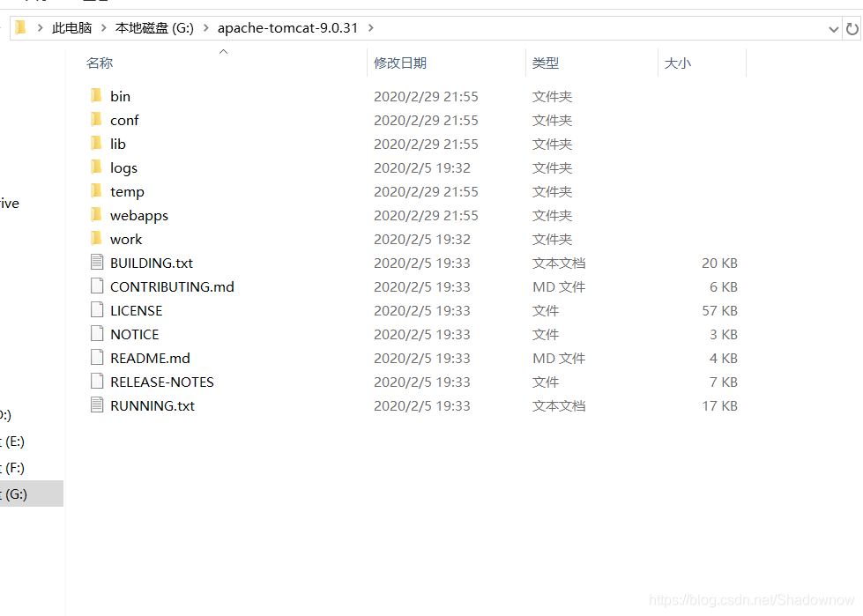Screen dimensions: 863x616
Task: Select the (E:) drive in the sidebar
Action: click(32, 442)
